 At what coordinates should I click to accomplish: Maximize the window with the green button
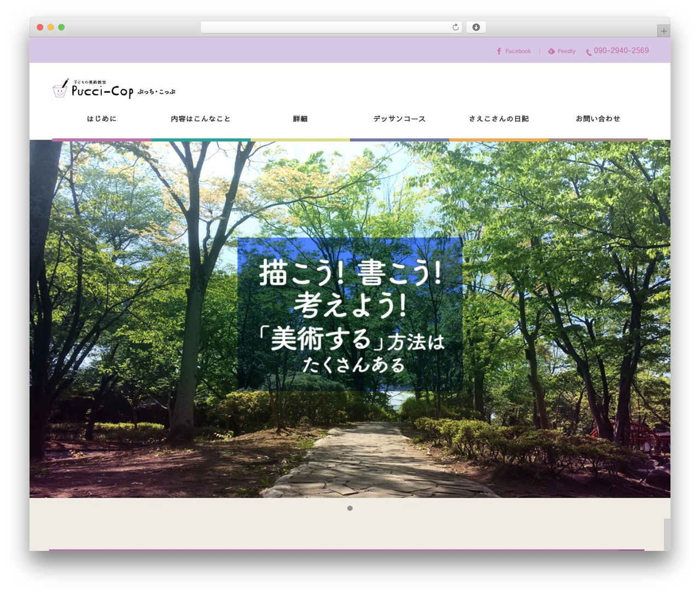tap(61, 27)
